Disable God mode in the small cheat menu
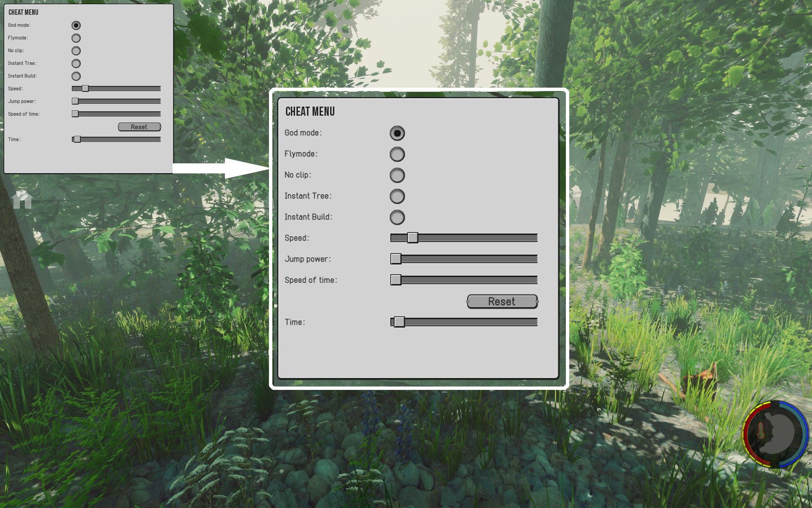 point(76,25)
